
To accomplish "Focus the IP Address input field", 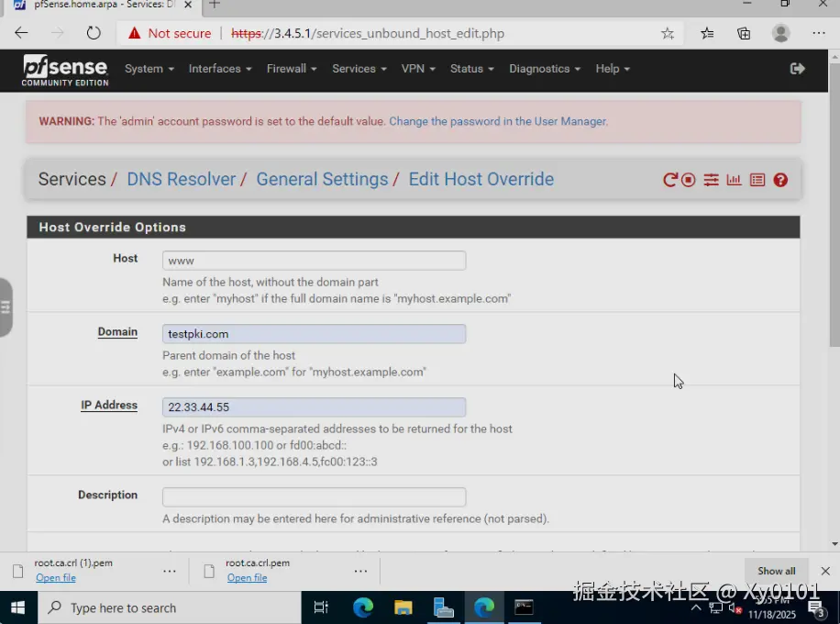I will (314, 407).
